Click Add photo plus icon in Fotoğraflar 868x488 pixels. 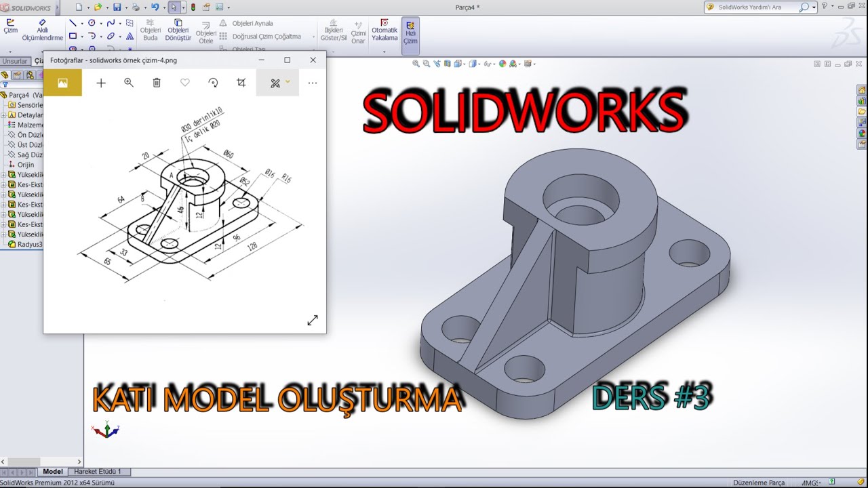click(x=101, y=83)
